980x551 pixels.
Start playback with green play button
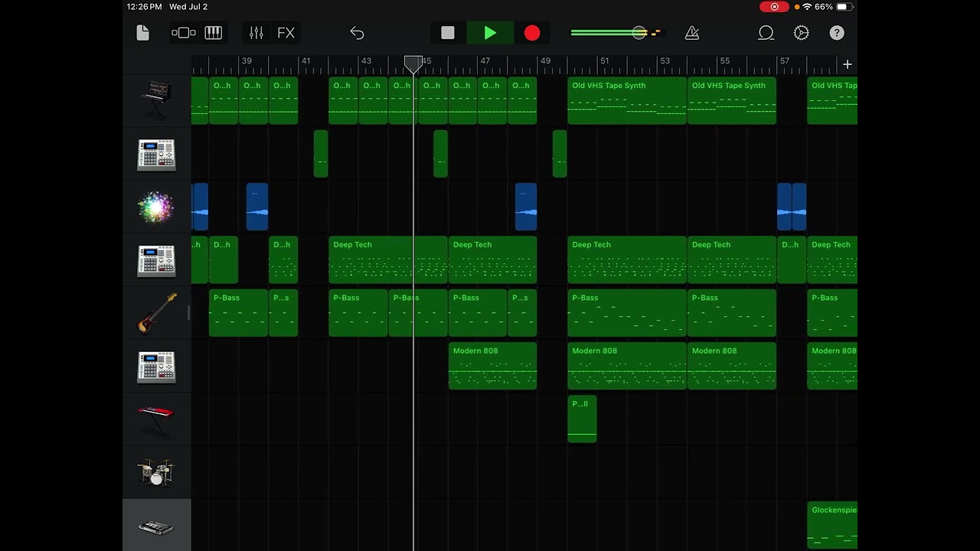490,33
